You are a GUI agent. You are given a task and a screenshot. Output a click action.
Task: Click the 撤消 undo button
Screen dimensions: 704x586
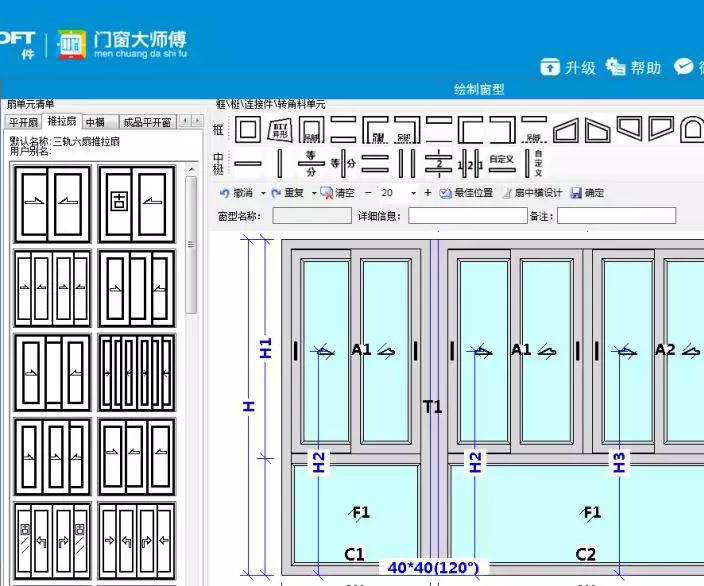[237, 193]
